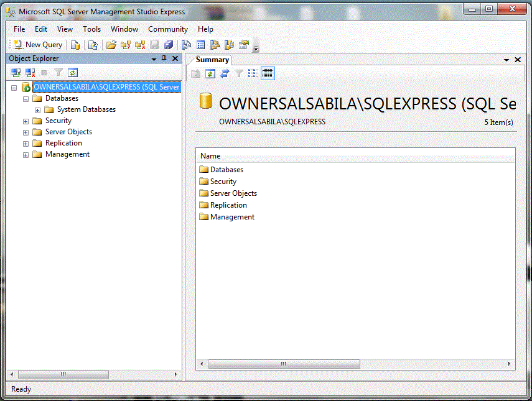Refresh the Object Explorer tree
The image size is (532, 401).
73,73
